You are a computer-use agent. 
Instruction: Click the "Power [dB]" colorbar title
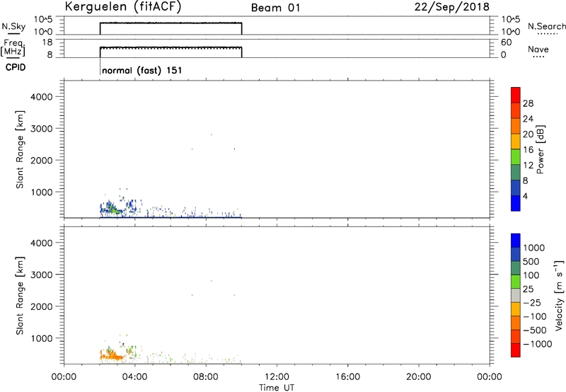coord(541,149)
